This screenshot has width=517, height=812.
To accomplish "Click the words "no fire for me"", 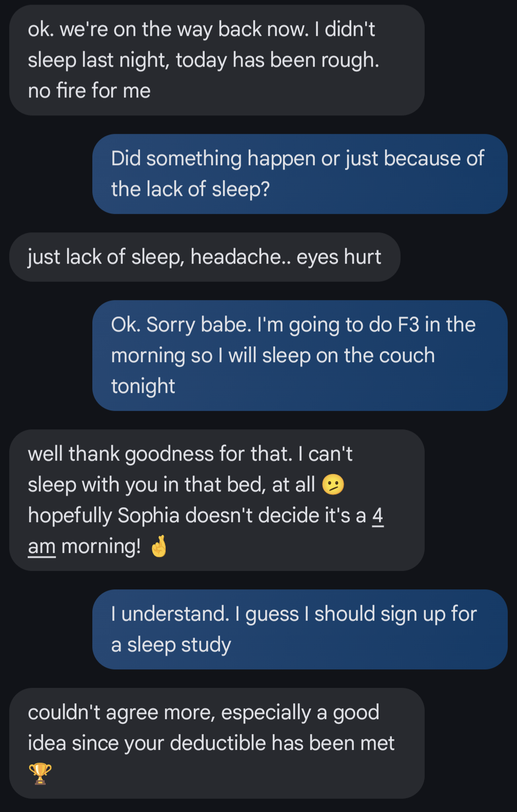I will coord(89,91).
